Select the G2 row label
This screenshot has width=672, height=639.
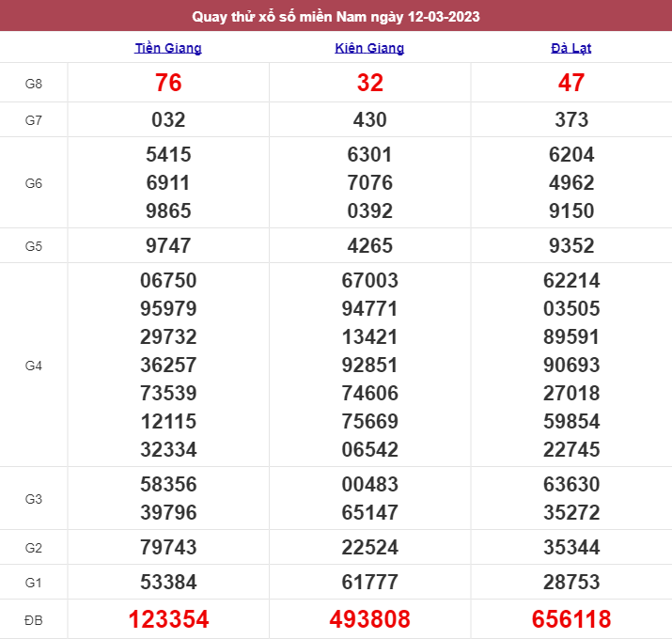[34, 548]
